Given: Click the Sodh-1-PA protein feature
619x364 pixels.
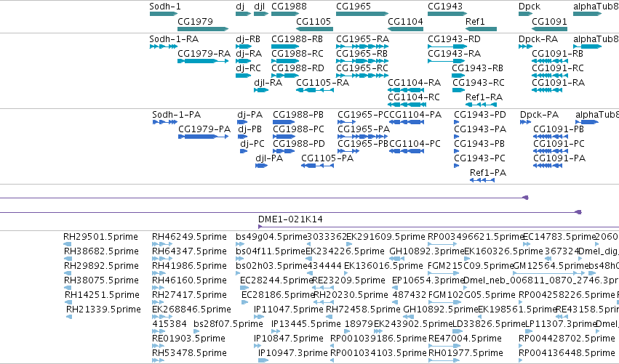Looking at the screenshot, I should tap(165, 122).
